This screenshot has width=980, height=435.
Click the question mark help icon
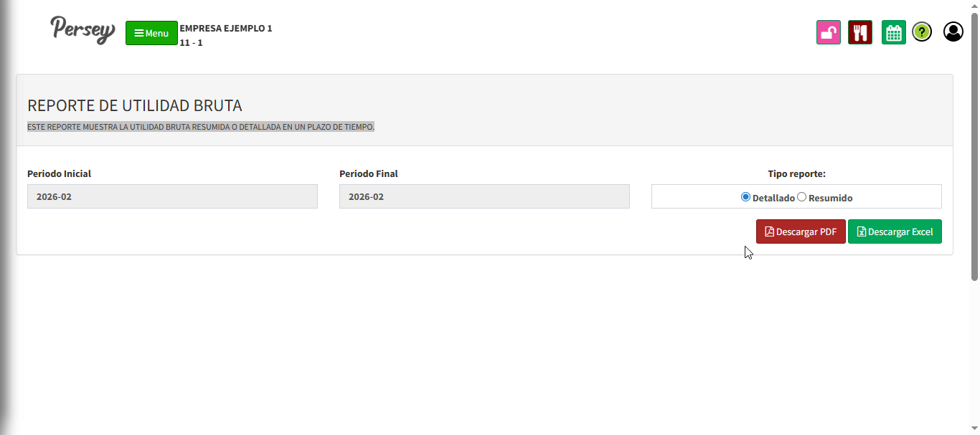pyautogui.click(x=922, y=32)
